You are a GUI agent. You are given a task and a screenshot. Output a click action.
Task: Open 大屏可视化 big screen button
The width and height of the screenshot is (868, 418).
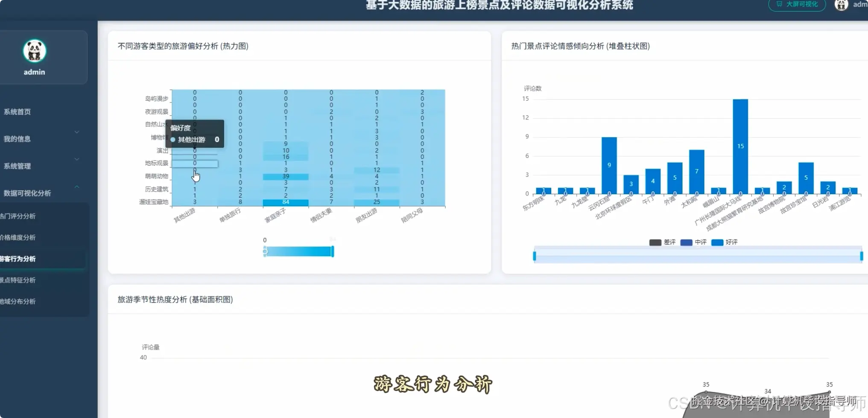pos(797,4)
